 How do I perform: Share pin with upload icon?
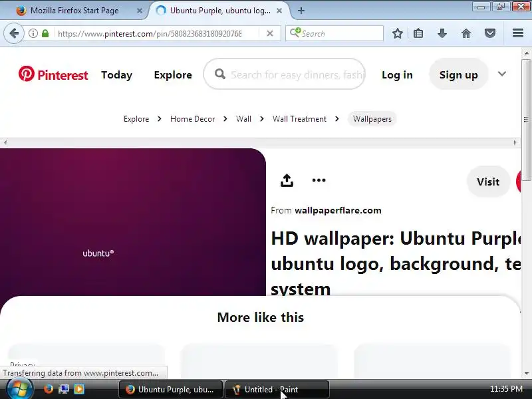point(287,180)
